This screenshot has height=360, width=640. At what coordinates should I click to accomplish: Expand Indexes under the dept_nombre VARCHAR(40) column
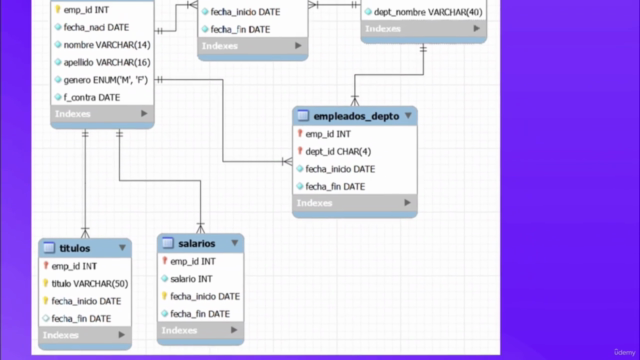pyautogui.click(x=476, y=29)
